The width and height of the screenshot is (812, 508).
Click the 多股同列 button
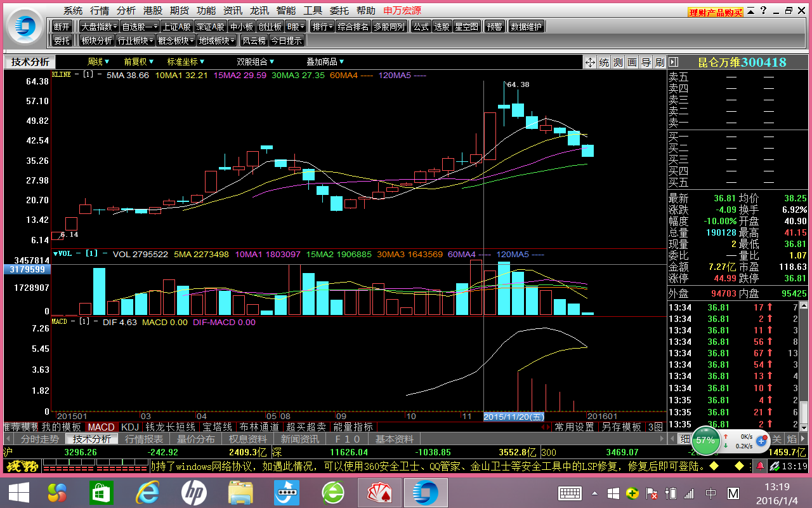pos(389,27)
